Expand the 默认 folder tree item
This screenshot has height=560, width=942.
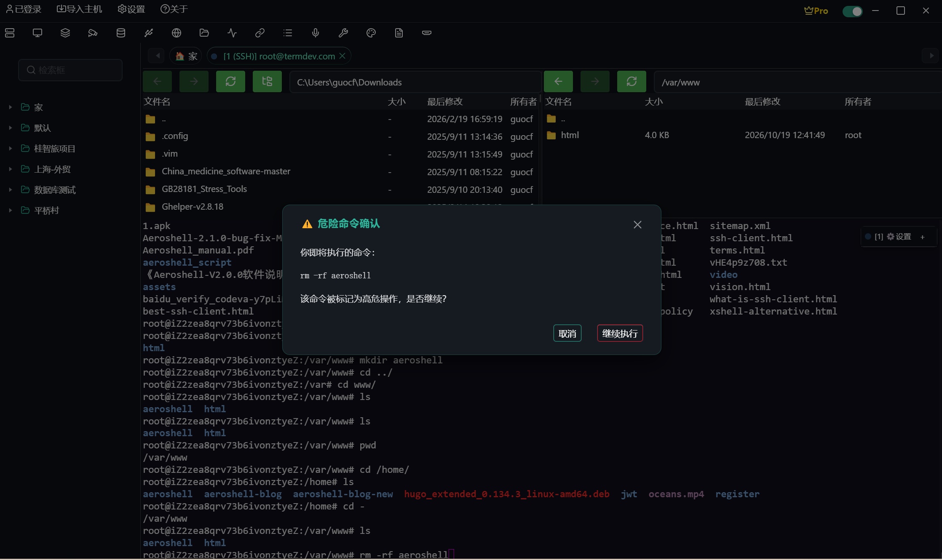click(11, 128)
